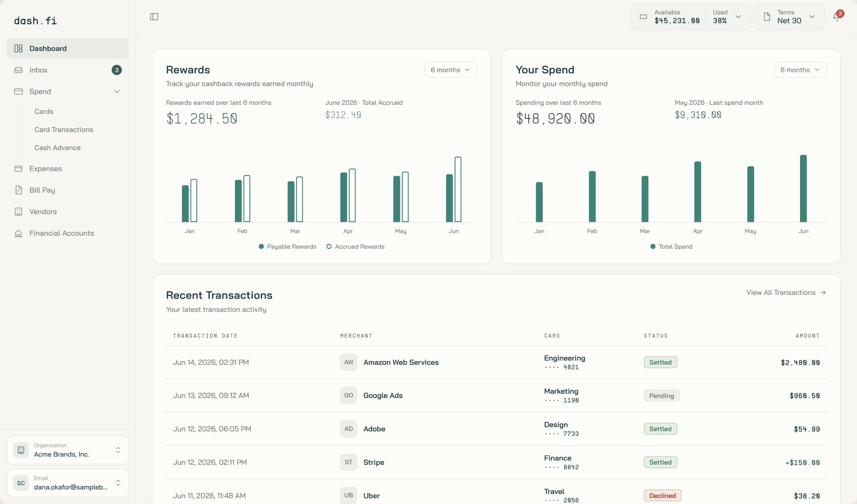857x504 pixels.
Task: Collapse the Spend menu chevron
Action: coord(117,91)
